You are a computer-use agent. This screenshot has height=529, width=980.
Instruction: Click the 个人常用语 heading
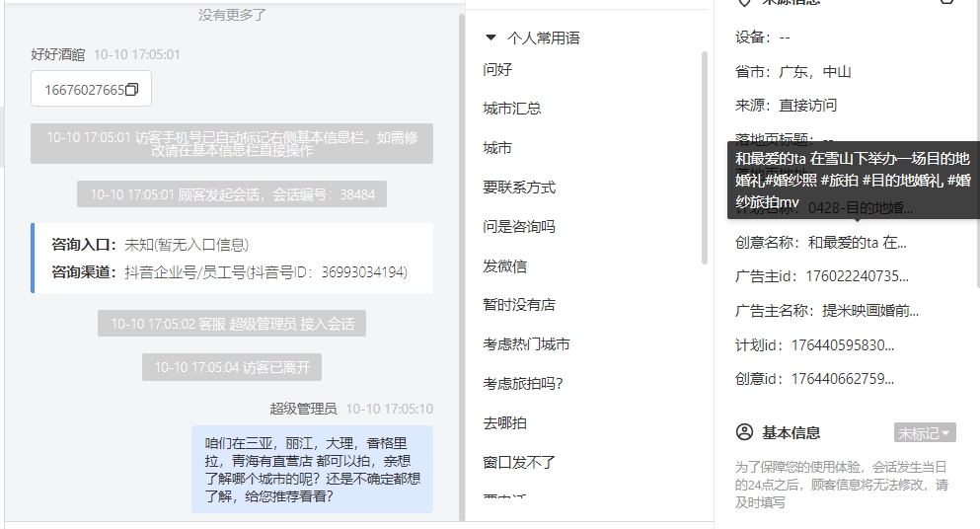coord(544,38)
